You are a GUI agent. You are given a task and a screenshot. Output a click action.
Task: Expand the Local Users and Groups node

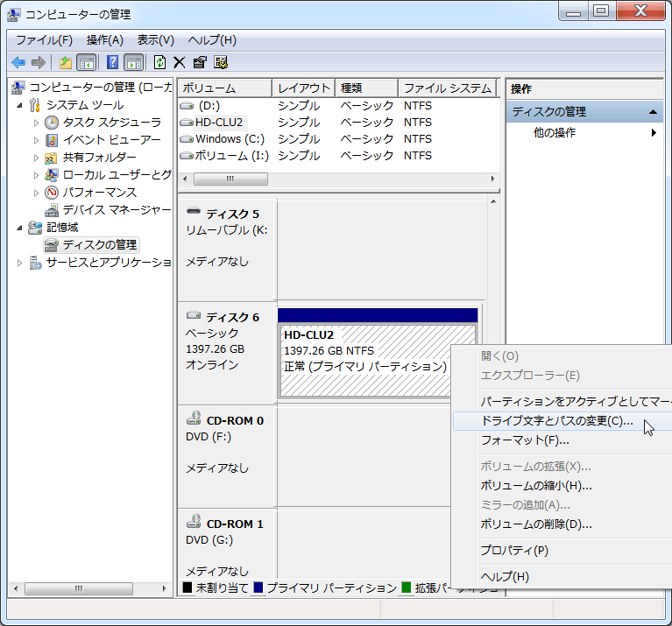pyautogui.click(x=36, y=176)
